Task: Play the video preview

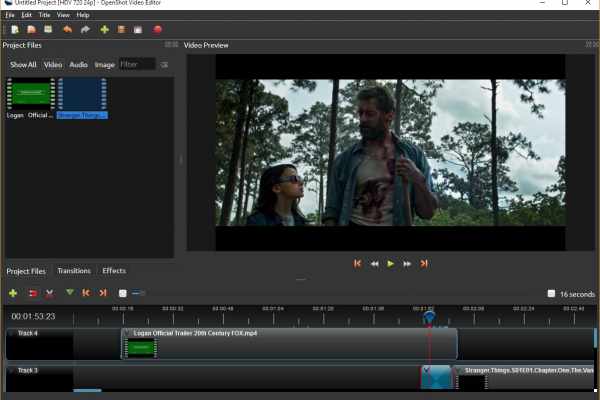Action: [390, 264]
